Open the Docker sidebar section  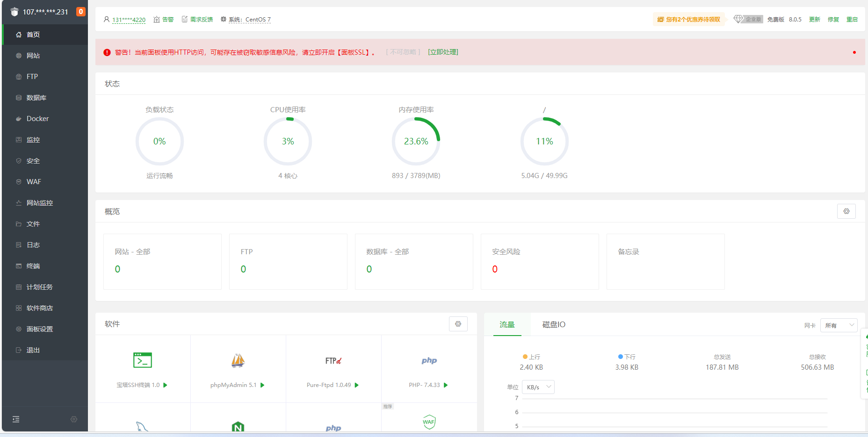45,119
